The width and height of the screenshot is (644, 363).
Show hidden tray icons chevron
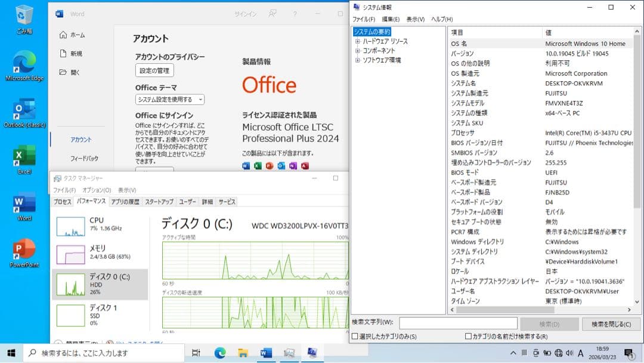(513, 353)
